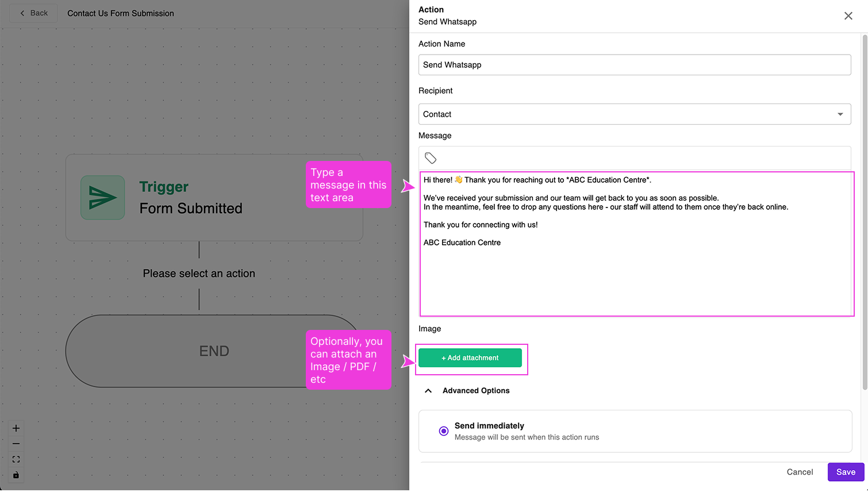Screen dimensions: 868x492
Task: Click the Action Name text field
Action: point(634,64)
